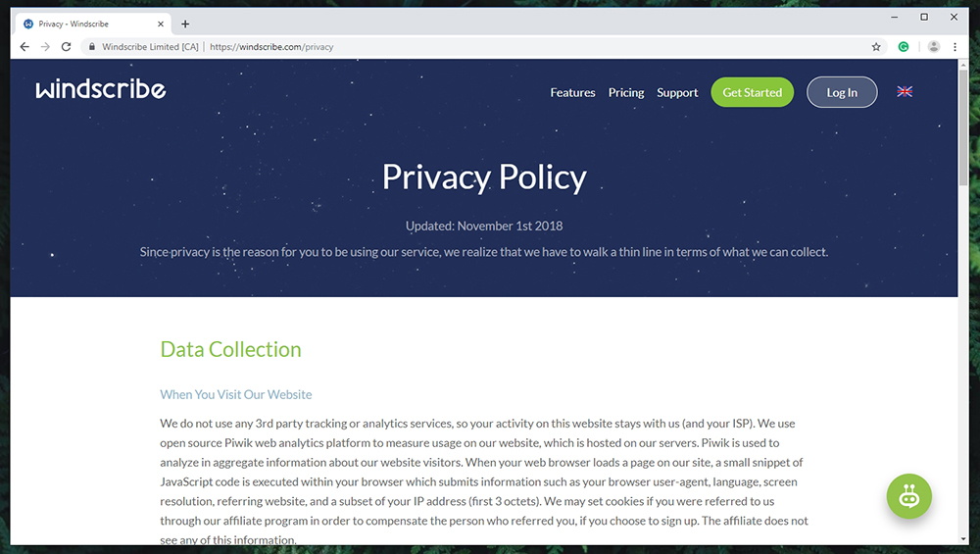Screen dimensions: 980x554
Task: Click the Windscribe Limited [CA] certificate label
Action: pos(150,47)
